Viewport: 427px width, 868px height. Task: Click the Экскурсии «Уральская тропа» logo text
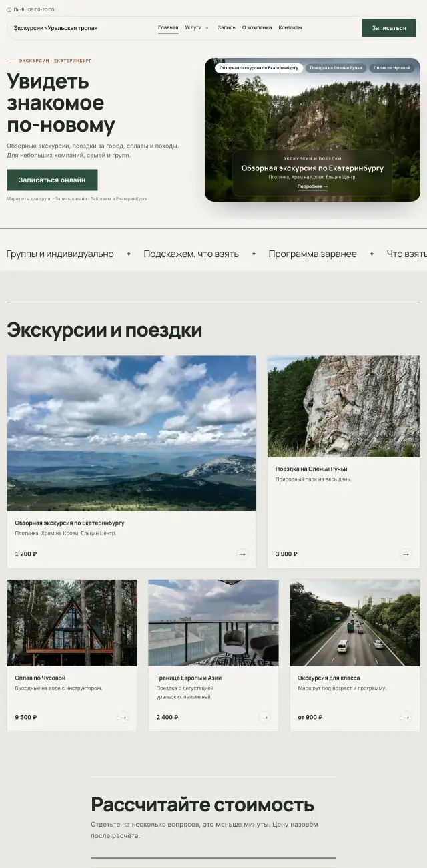coord(55,28)
